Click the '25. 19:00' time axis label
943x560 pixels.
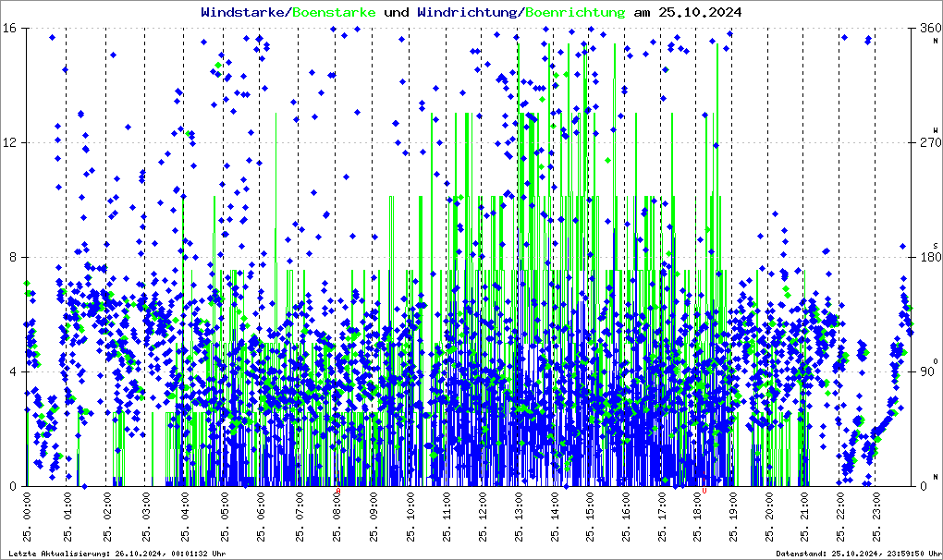[733, 517]
